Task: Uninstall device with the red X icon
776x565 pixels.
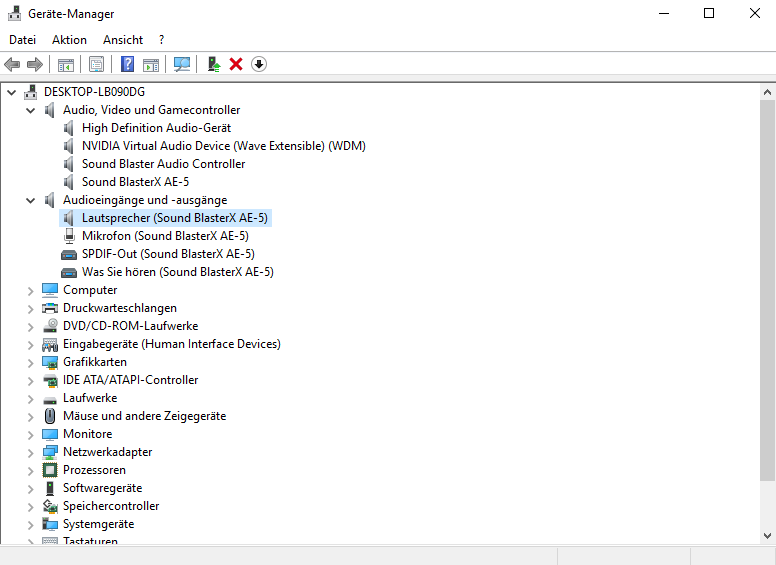Action: click(236, 64)
